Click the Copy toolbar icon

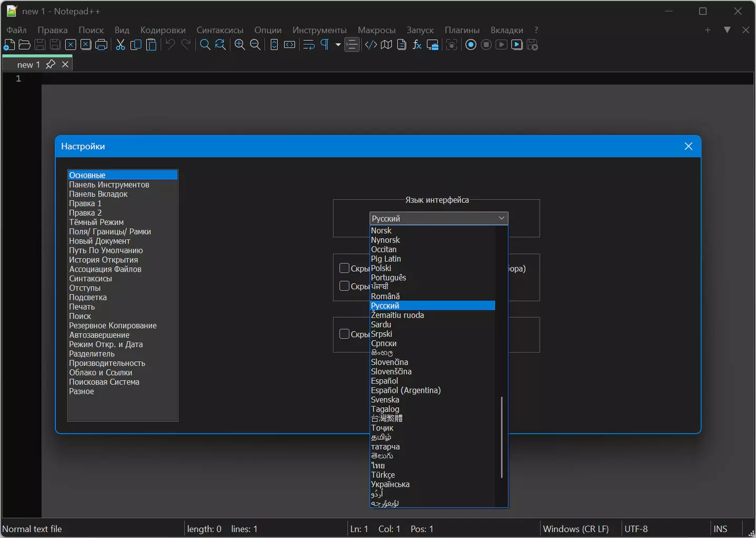[x=136, y=45]
